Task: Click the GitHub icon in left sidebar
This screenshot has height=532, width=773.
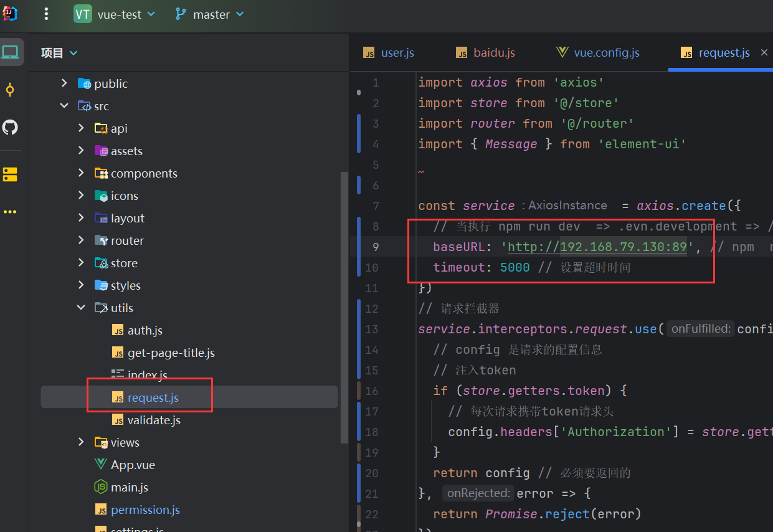Action: (10, 128)
